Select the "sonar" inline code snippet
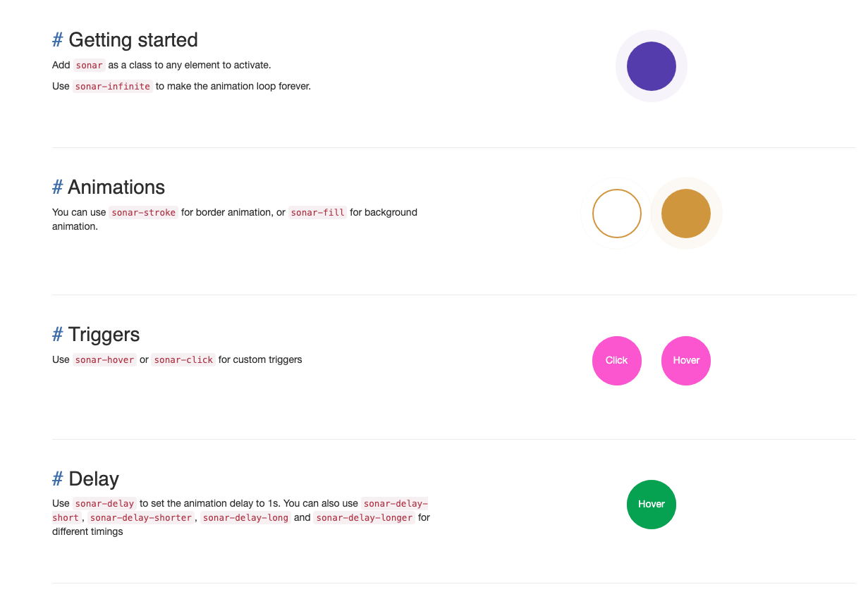 [x=89, y=65]
